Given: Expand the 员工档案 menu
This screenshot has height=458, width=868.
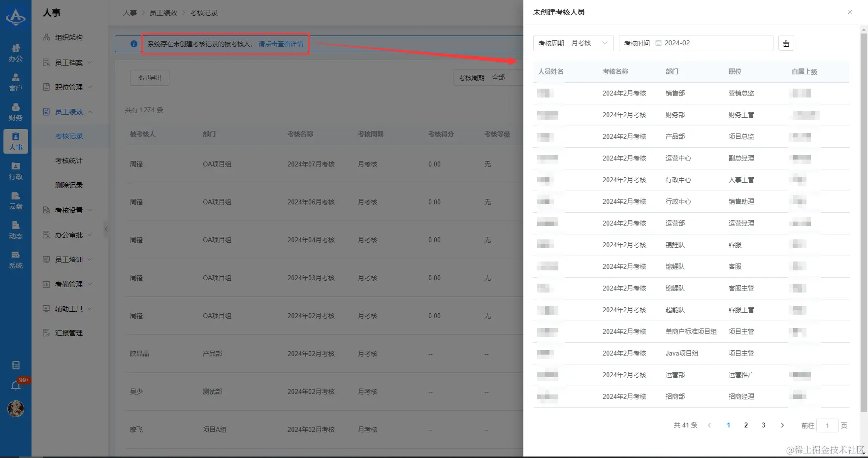Looking at the screenshot, I should pyautogui.click(x=69, y=63).
